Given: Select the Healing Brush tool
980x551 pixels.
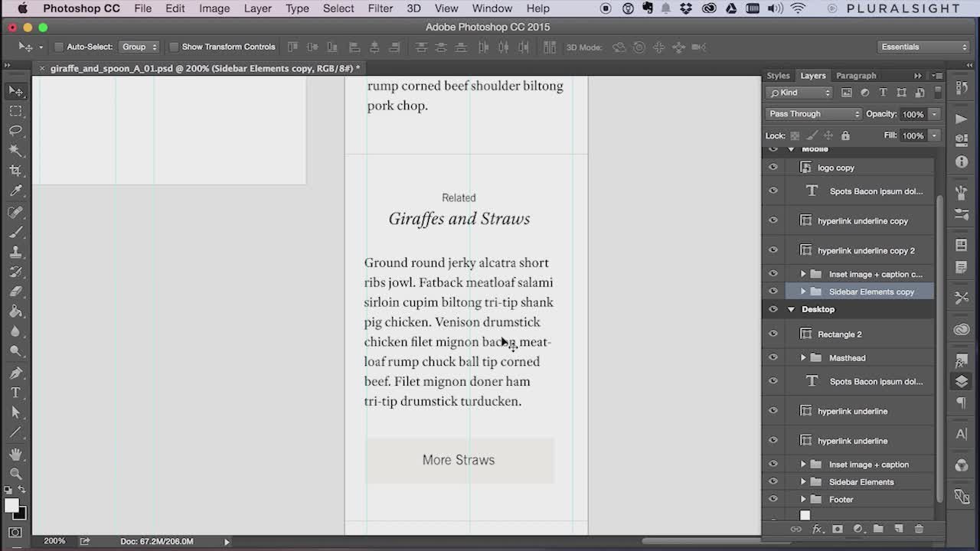Looking at the screenshot, I should (15, 212).
